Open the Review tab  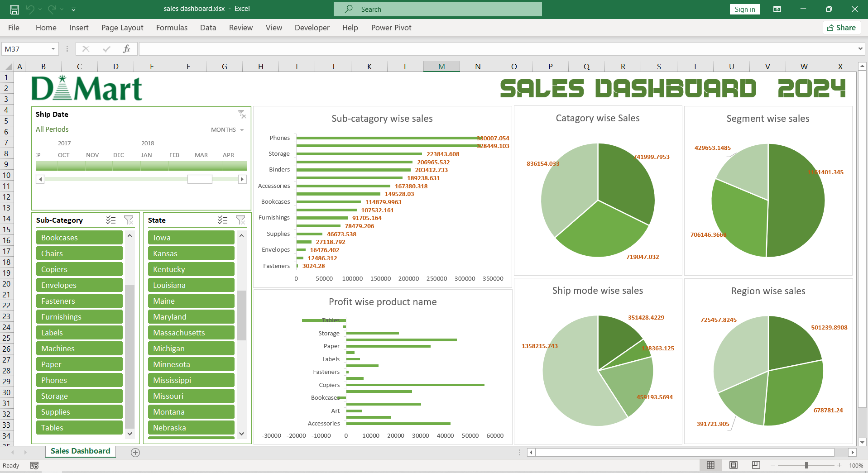[x=241, y=28]
